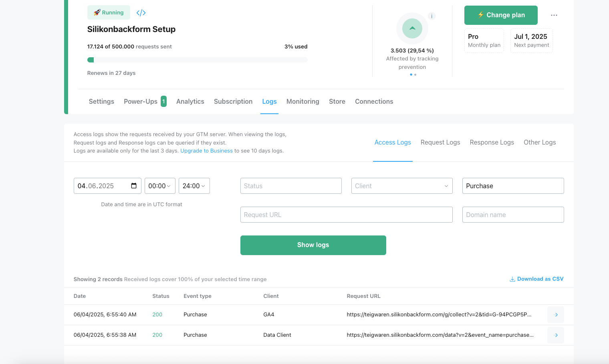Click status 200 in GA4 row
The height and width of the screenshot is (364, 609).
(157, 315)
